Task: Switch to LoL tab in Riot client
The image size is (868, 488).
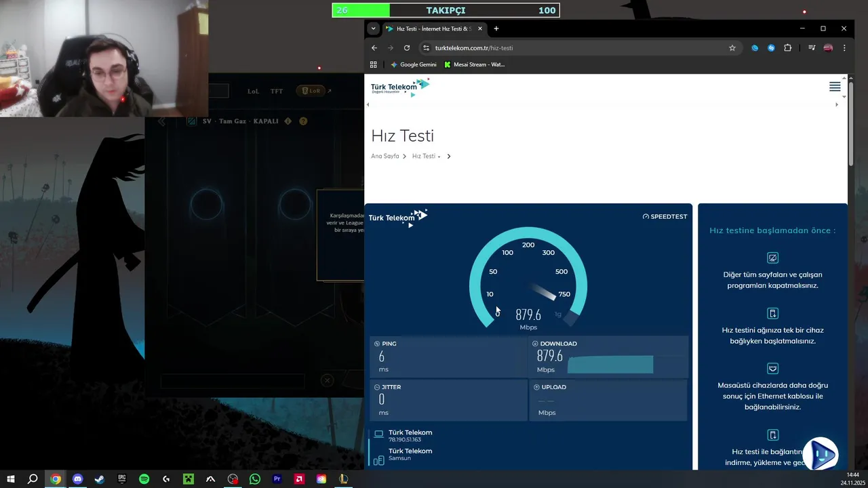Action: (x=253, y=91)
